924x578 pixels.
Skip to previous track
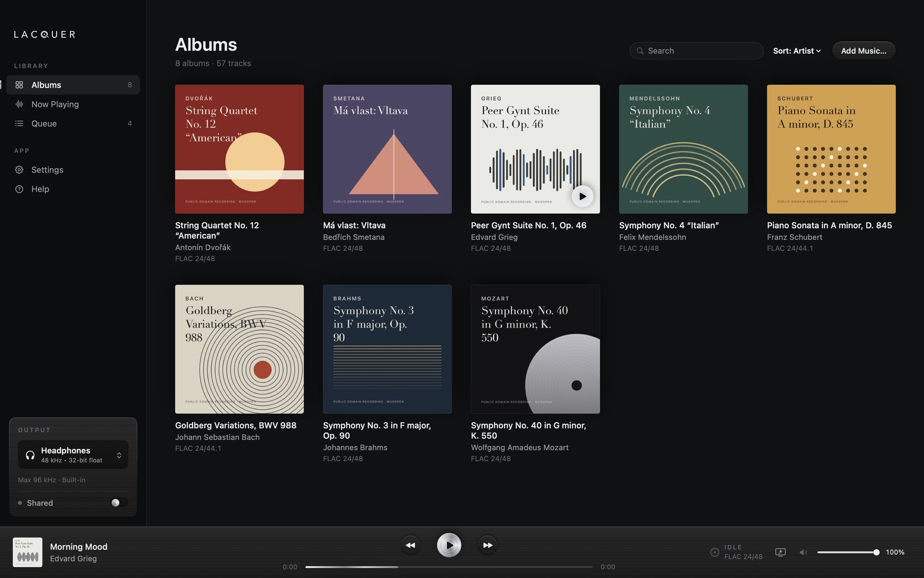click(410, 545)
